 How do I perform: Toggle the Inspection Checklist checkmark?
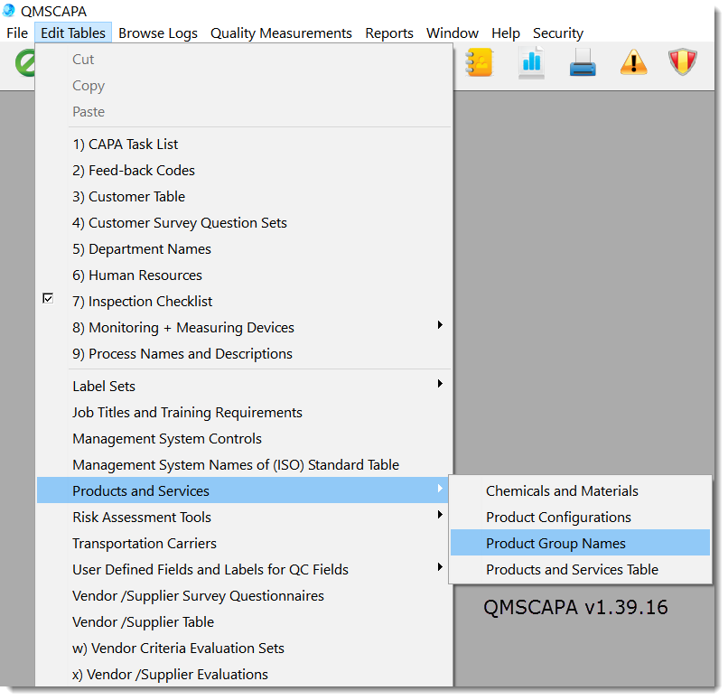tap(48, 299)
